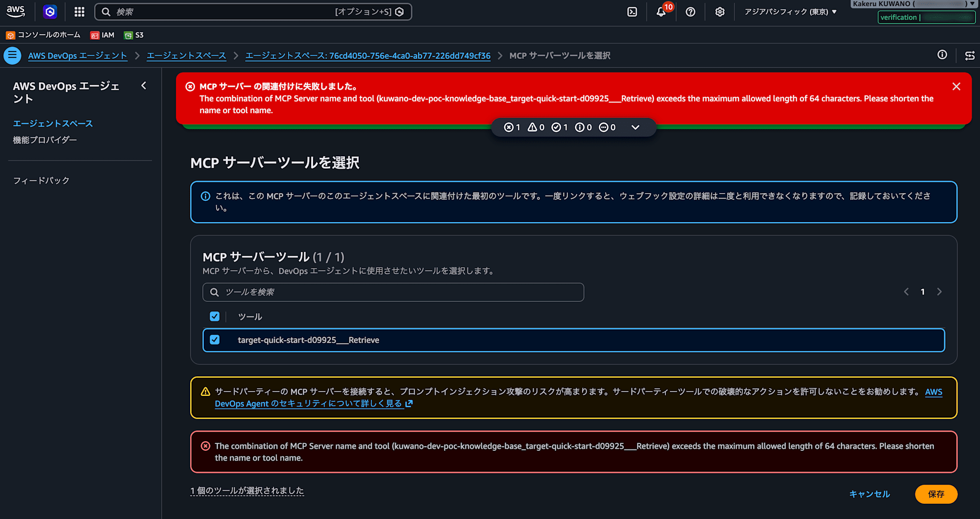Go to next page of tools

(939, 292)
